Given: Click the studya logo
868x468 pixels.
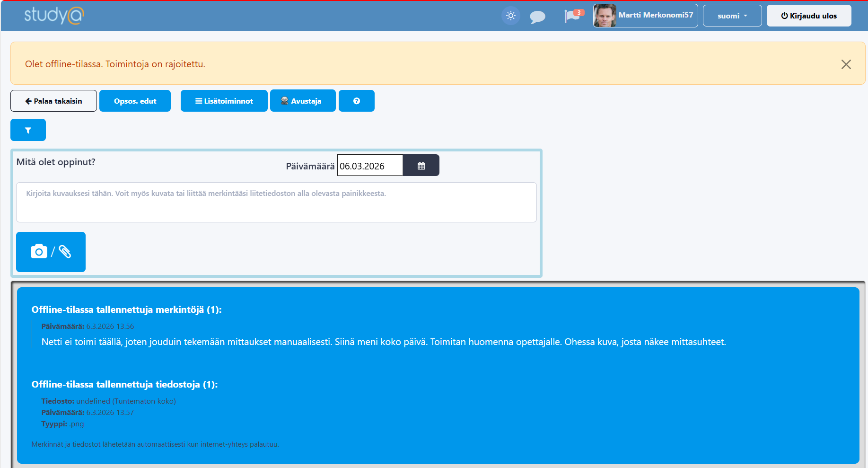Looking at the screenshot, I should click(54, 15).
